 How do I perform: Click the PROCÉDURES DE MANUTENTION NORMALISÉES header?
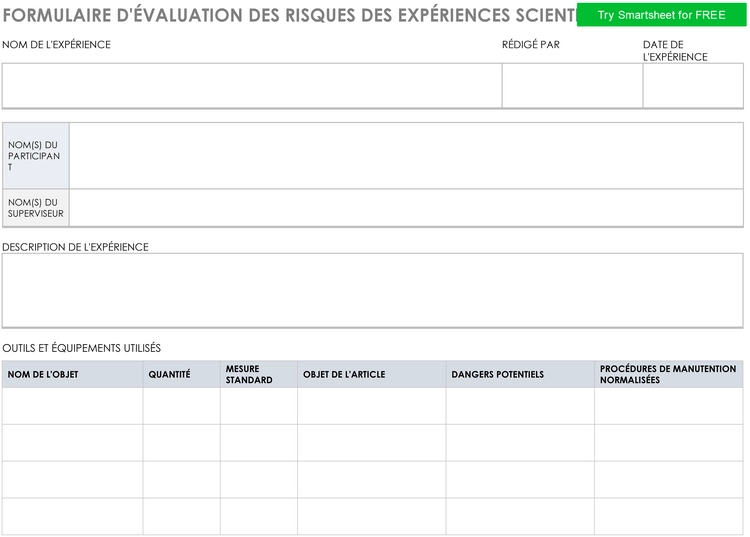pos(669,374)
